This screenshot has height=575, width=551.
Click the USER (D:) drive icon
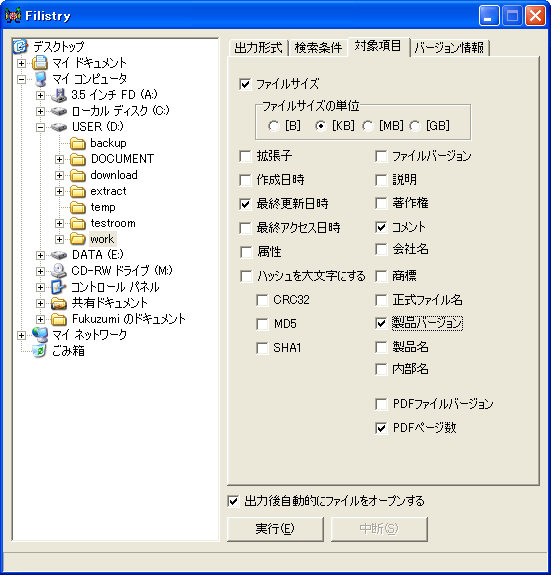pos(59,127)
